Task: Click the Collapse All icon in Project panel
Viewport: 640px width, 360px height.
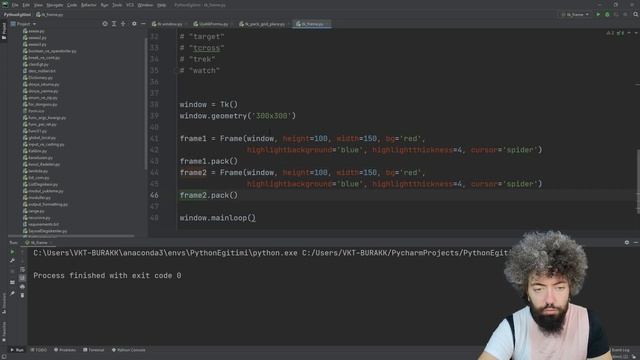Action: point(123,24)
